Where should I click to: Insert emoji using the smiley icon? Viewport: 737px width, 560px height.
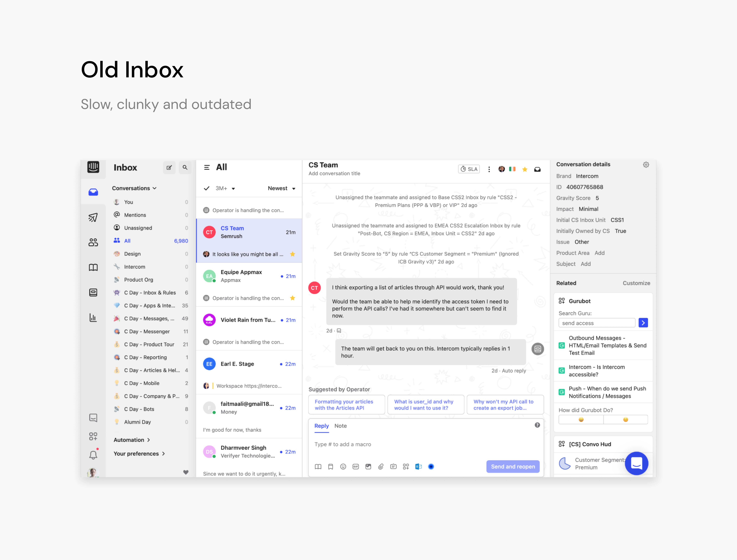point(343,467)
